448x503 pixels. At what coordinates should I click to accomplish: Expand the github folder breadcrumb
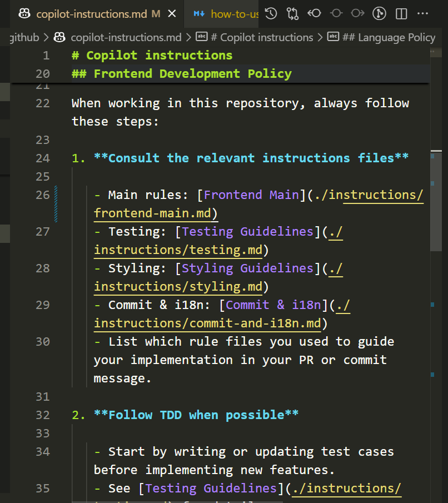coord(25,37)
